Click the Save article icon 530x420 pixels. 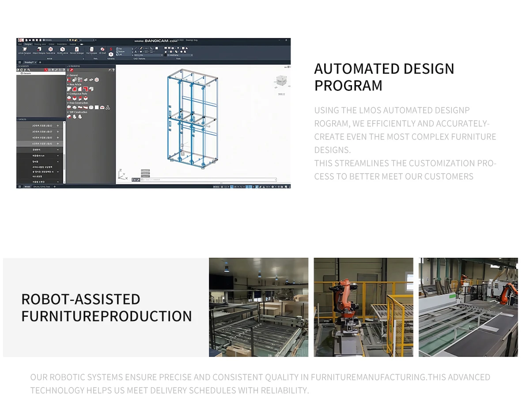(x=50, y=49)
